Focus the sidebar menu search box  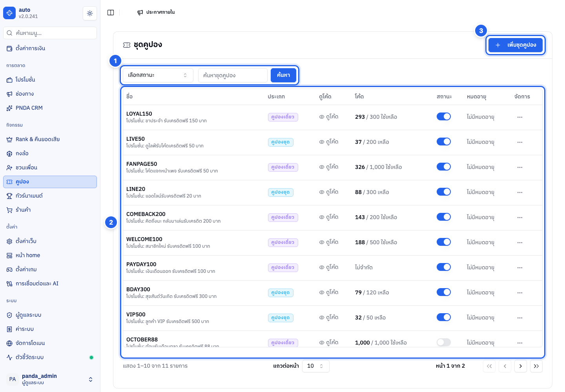[x=50, y=33]
